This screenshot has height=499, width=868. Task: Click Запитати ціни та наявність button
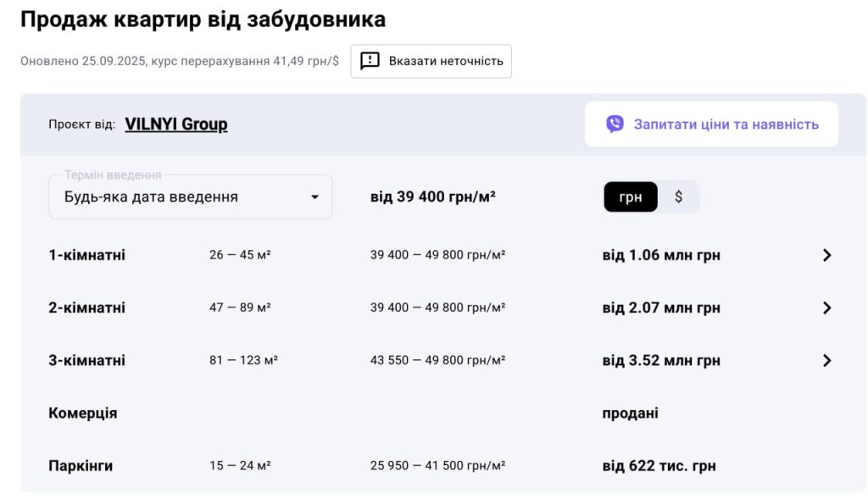[711, 125]
